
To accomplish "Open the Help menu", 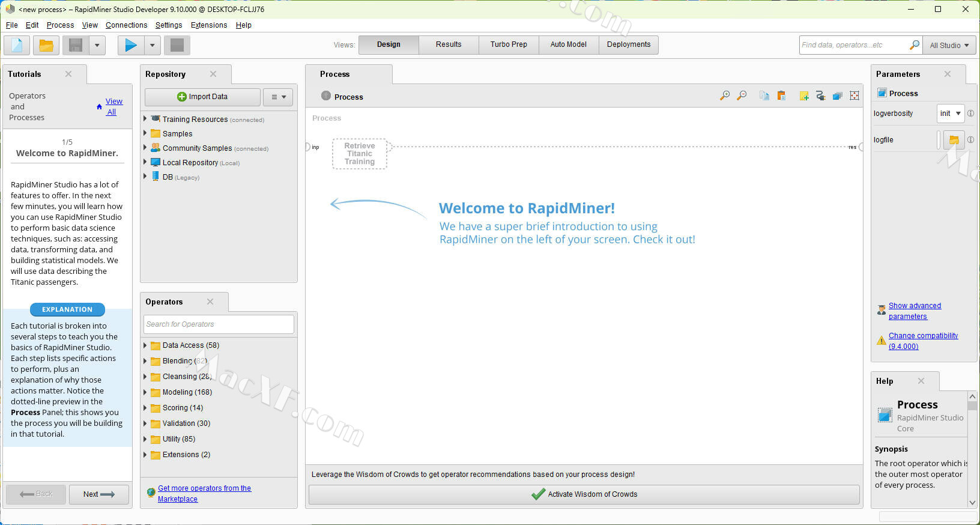I will 243,25.
